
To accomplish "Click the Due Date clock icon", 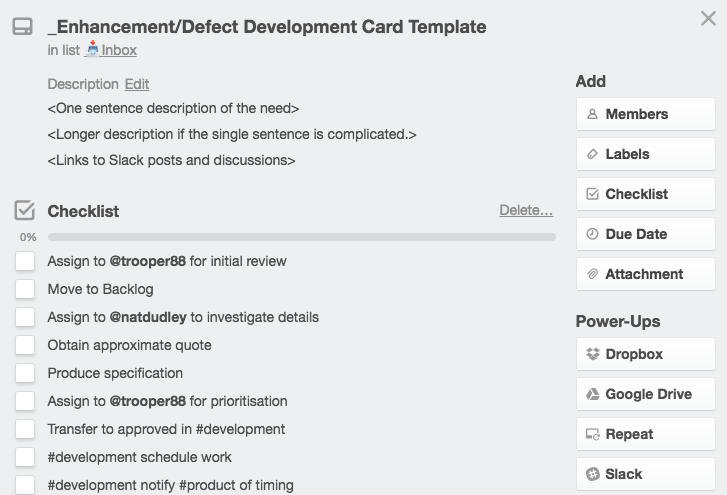I will point(592,234).
